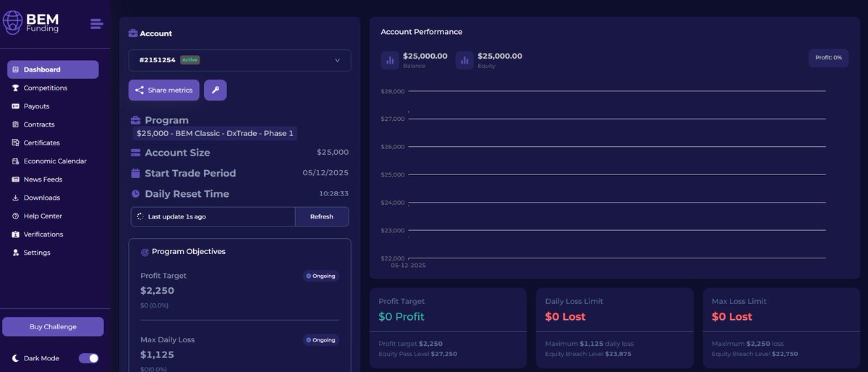This screenshot has height=372, width=868.
Task: Click the Max Loss Limit $0 Lost value
Action: pyautogui.click(x=732, y=317)
